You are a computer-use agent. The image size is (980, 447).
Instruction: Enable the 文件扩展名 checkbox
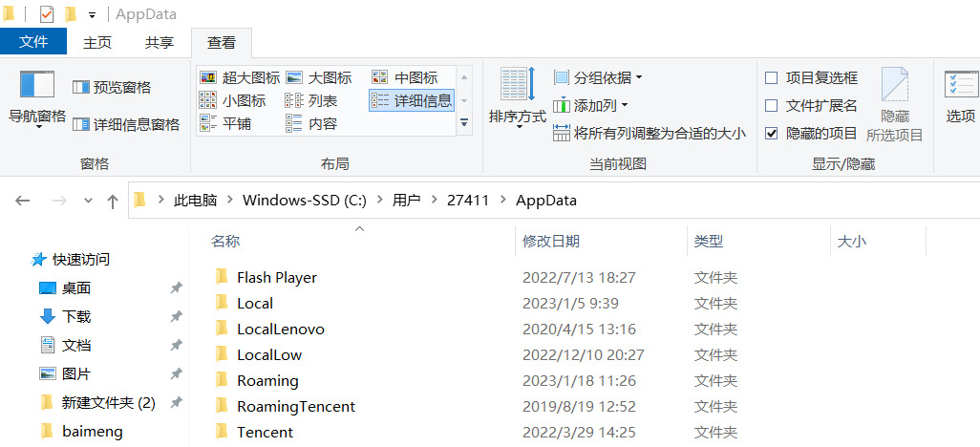(771, 106)
